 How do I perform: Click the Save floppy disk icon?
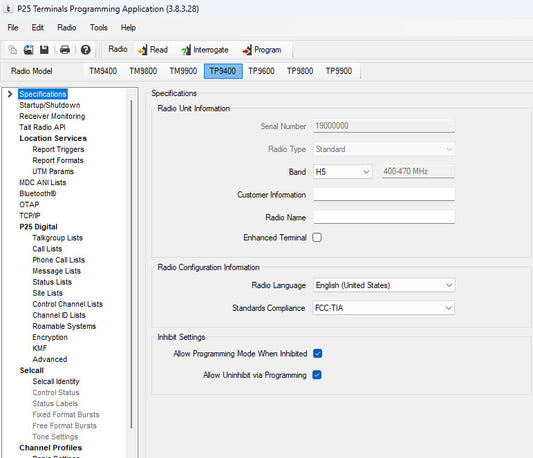coord(44,50)
